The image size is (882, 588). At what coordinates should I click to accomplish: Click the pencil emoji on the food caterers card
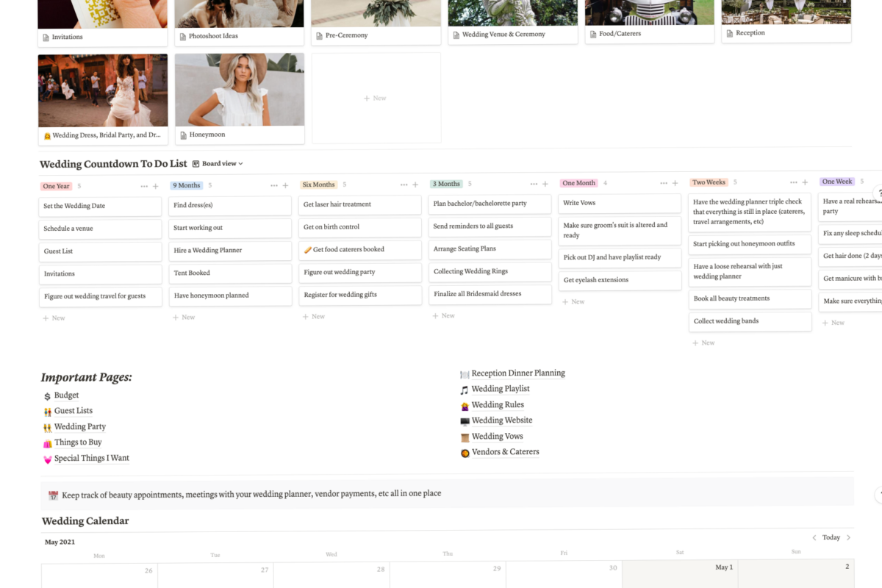(308, 249)
